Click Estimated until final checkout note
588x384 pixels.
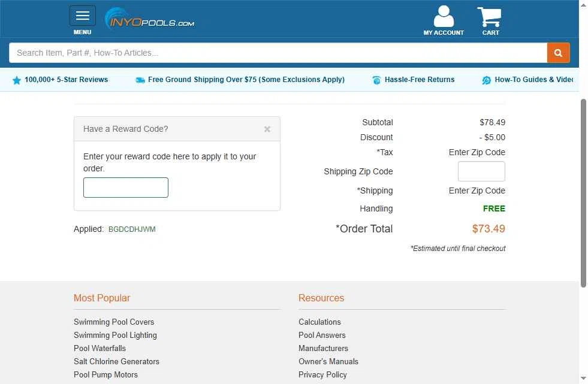458,249
